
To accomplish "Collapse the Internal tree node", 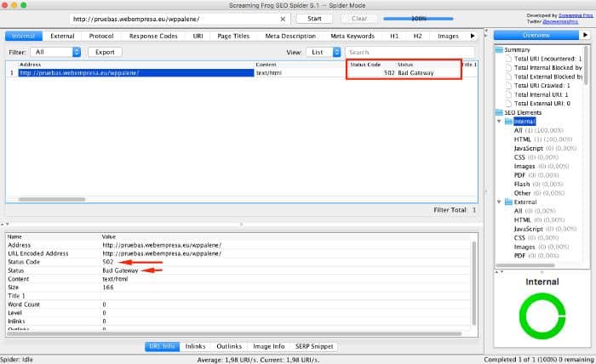I will 499,121.
